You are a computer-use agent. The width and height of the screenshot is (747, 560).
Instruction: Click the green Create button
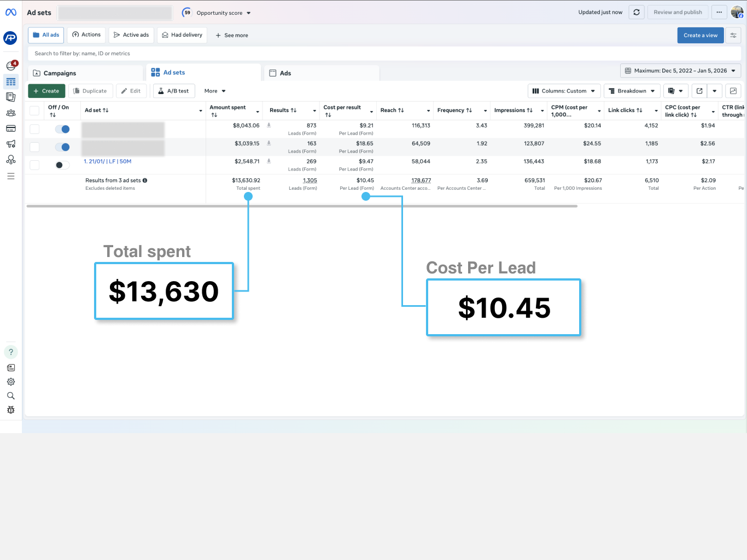(x=46, y=91)
